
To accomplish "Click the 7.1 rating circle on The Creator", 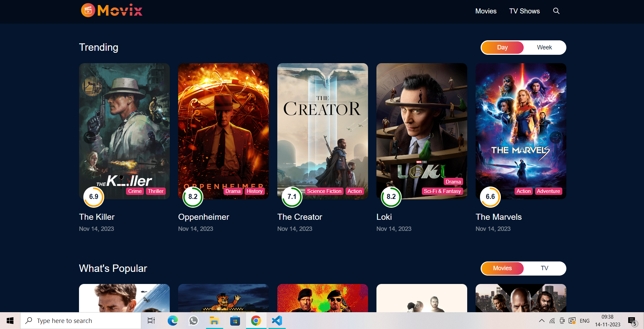I will point(292,197).
